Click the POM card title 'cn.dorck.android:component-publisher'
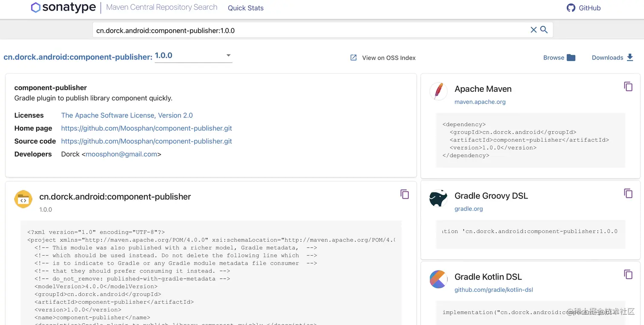 115,197
